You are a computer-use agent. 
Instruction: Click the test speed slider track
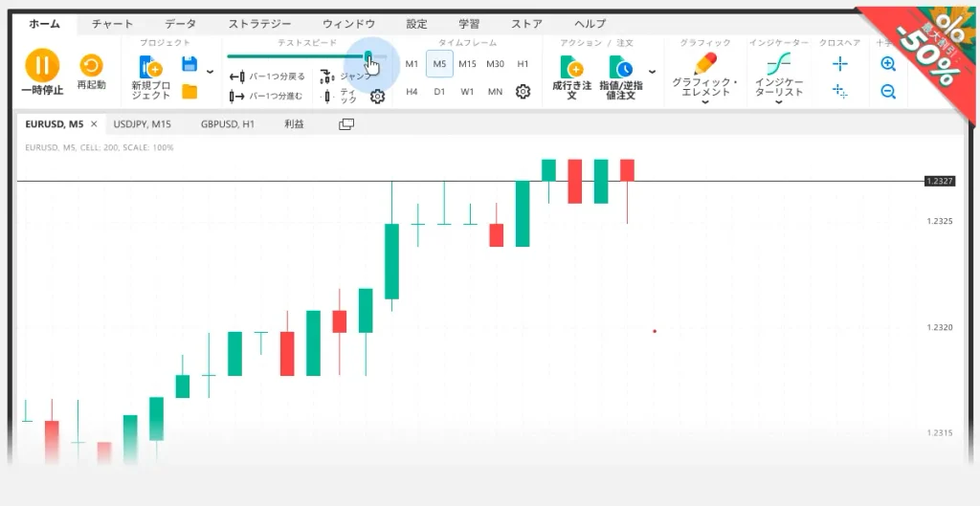click(306, 56)
